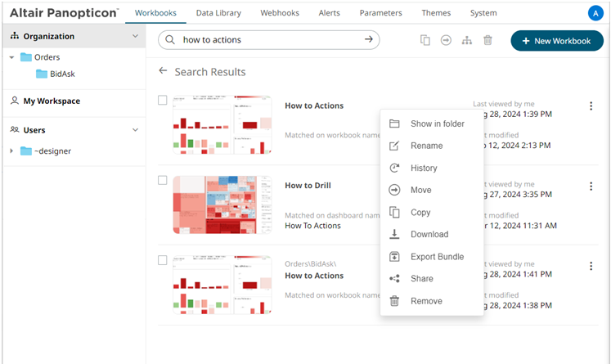Expand the ~designer folder tree arrow

pyautogui.click(x=11, y=151)
